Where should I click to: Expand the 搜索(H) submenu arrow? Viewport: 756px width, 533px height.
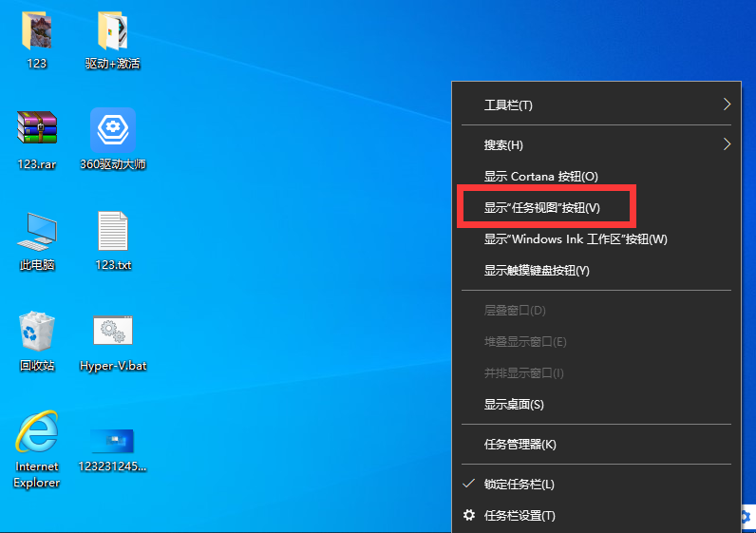(727, 144)
